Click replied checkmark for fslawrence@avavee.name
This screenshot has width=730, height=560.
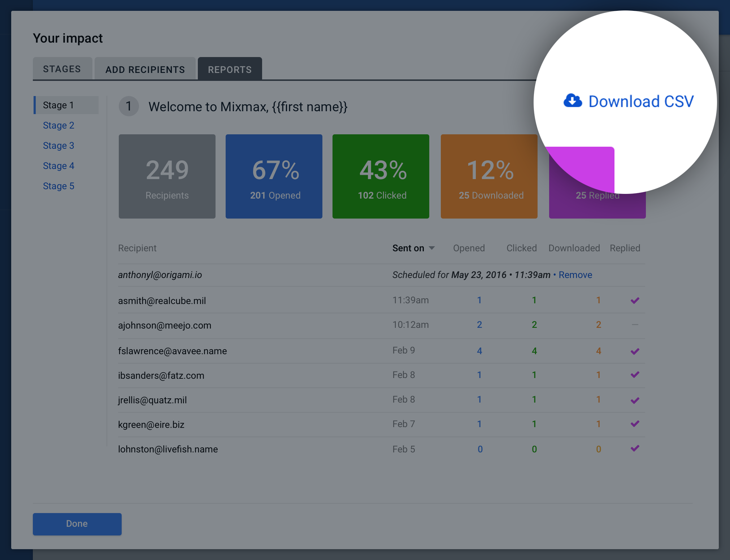pyautogui.click(x=635, y=351)
